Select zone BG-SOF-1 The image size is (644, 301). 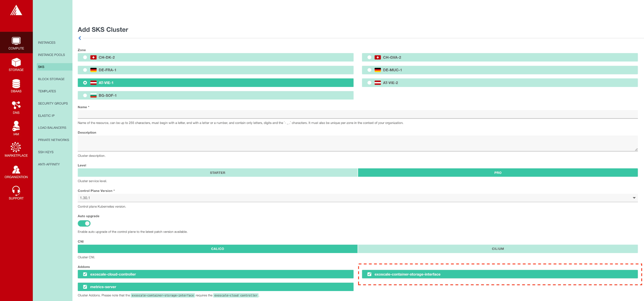coord(215,95)
